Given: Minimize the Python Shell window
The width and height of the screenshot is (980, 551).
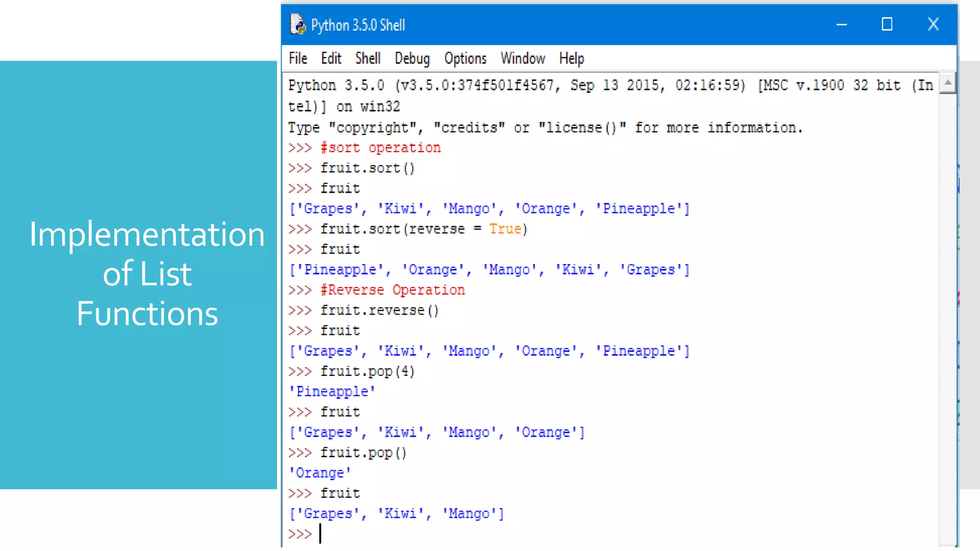Looking at the screenshot, I should [x=842, y=24].
